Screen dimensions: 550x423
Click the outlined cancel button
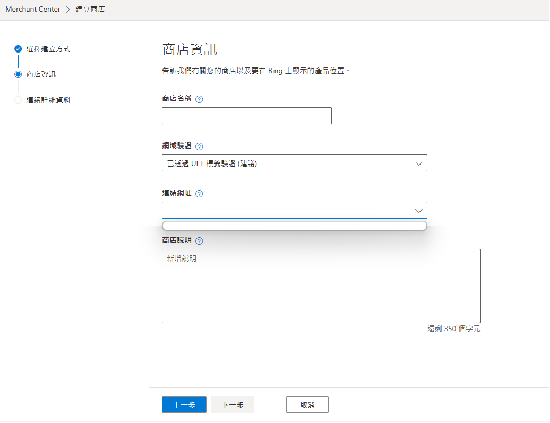(307, 404)
